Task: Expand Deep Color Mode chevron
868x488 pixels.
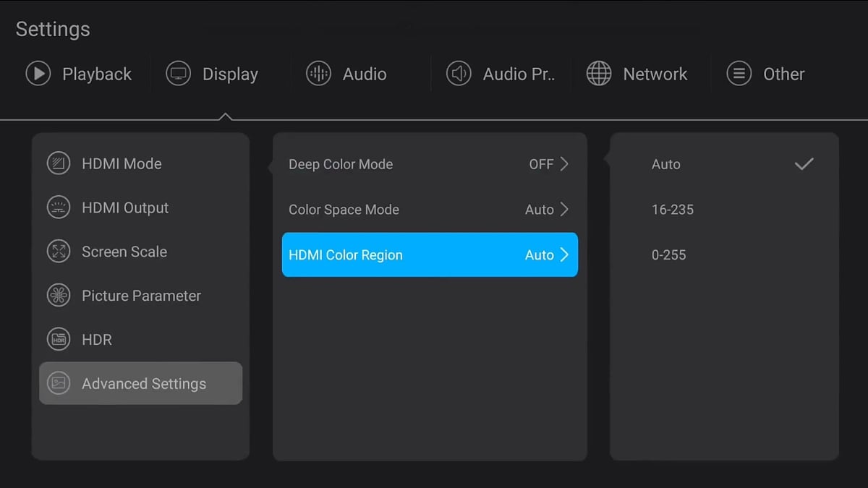Action: [x=564, y=164]
